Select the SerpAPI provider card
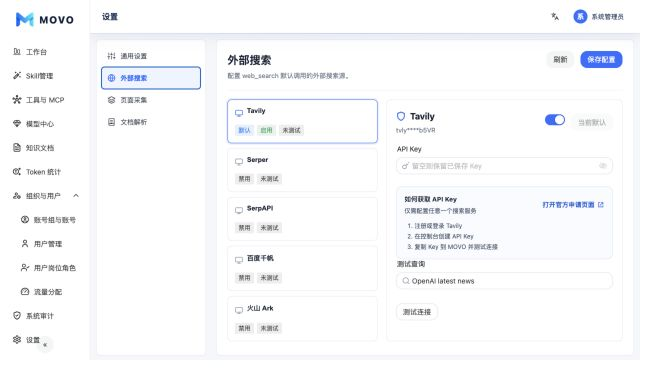The height and width of the screenshot is (378, 658). 302,219
